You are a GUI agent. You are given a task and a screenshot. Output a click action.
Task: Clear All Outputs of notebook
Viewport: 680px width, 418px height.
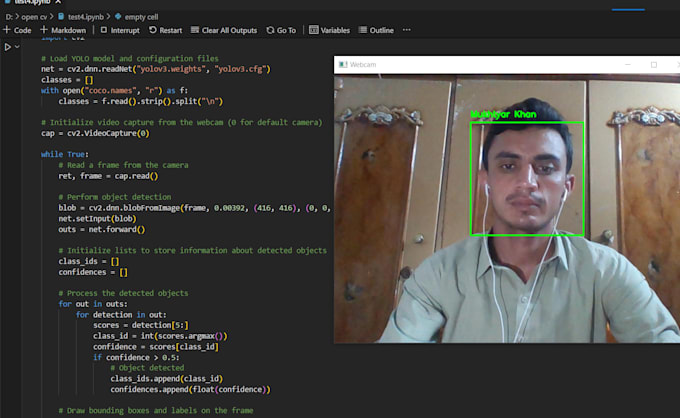224,30
